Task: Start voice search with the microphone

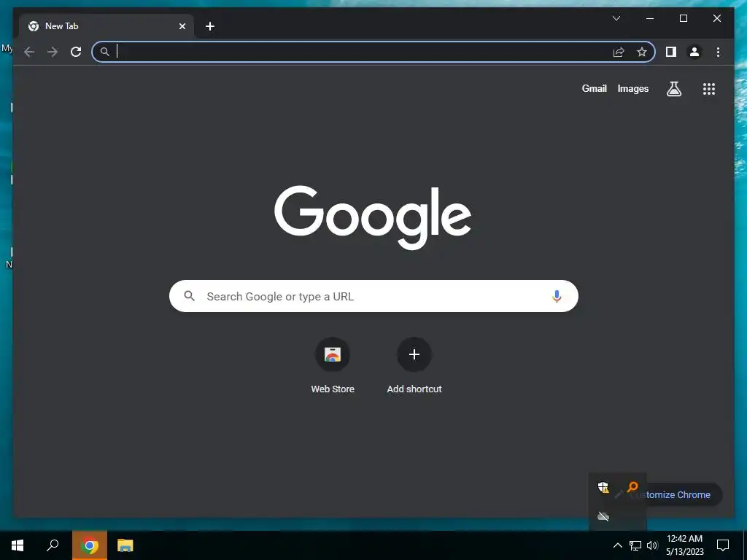Action: click(557, 296)
